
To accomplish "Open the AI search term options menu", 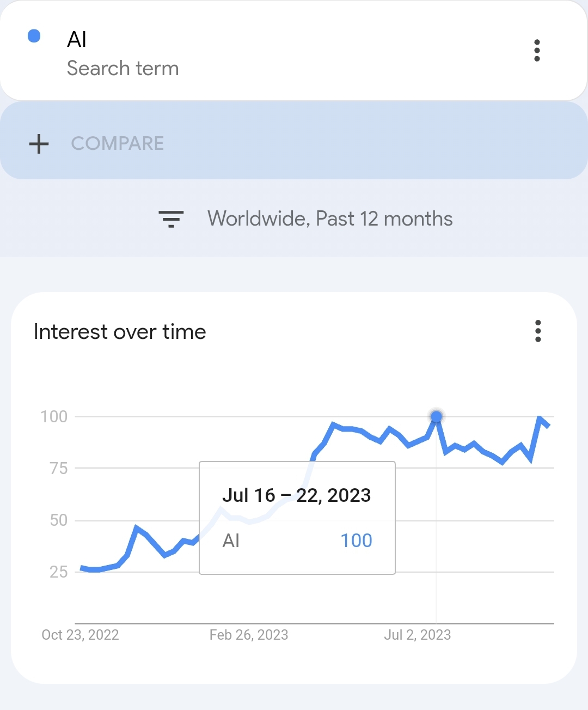I will (537, 51).
